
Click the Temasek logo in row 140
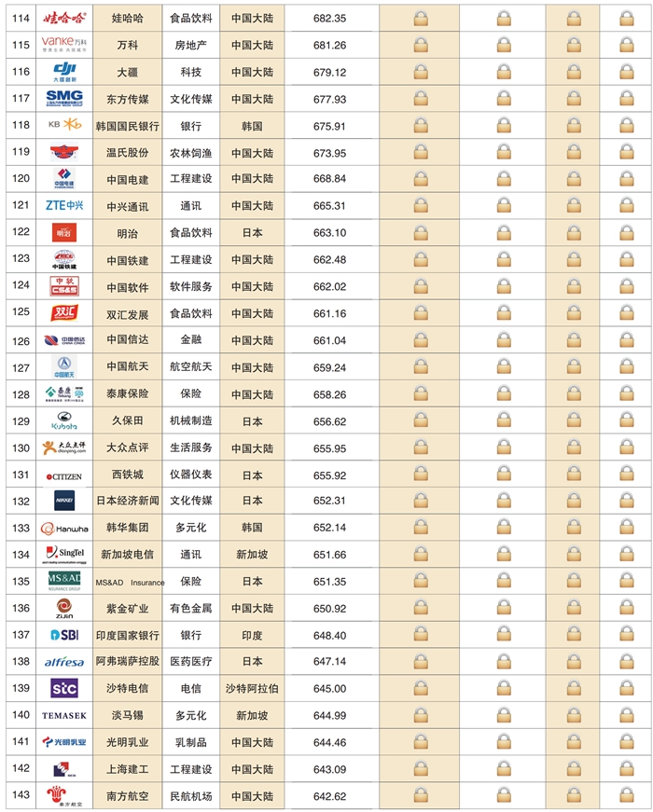coord(64,716)
